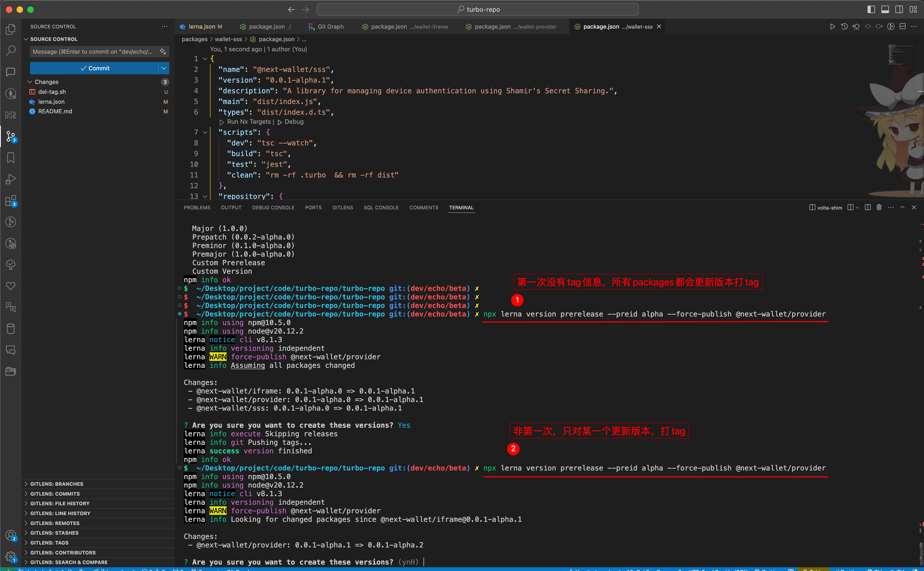924x571 pixels.
Task: Open the Explorer view in activity bar
Action: pos(11,29)
